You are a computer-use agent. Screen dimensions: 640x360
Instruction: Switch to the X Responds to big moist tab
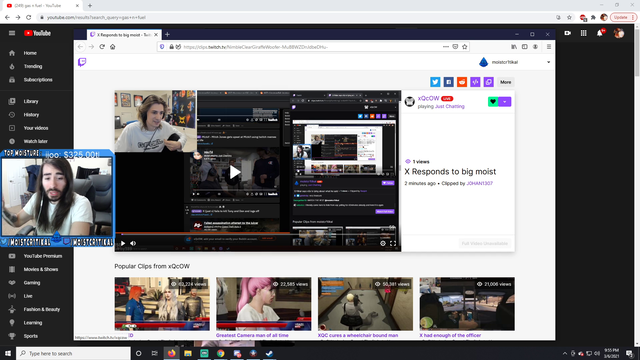[124, 35]
